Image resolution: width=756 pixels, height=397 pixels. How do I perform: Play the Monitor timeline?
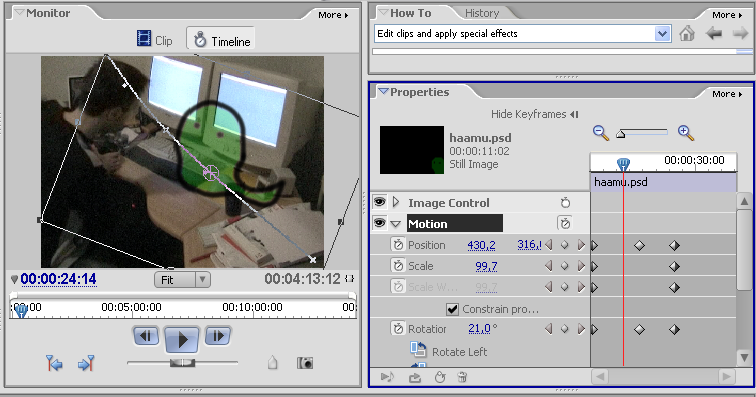click(x=182, y=339)
